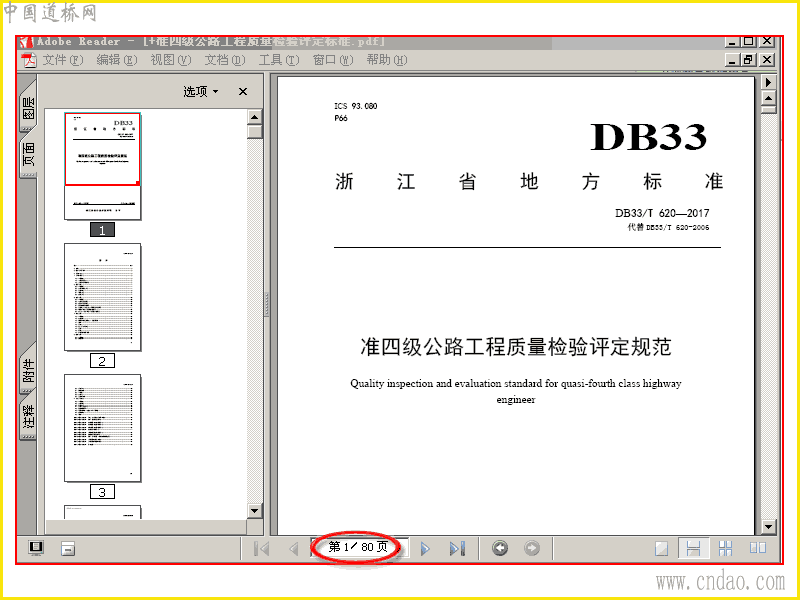Click the title 准四级公路工程质量检验评定规范
The width and height of the screenshot is (800, 600).
[516, 347]
